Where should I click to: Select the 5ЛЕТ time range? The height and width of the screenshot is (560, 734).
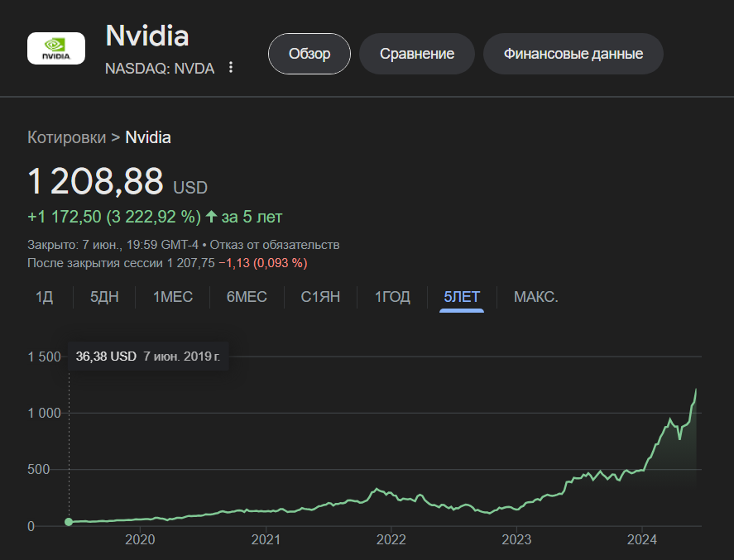(x=462, y=297)
